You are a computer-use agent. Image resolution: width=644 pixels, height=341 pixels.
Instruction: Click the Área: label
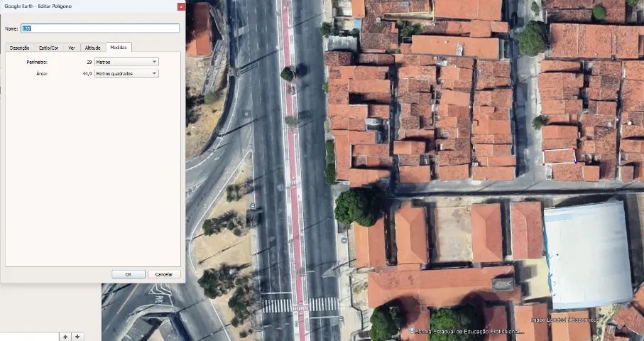[42, 74]
